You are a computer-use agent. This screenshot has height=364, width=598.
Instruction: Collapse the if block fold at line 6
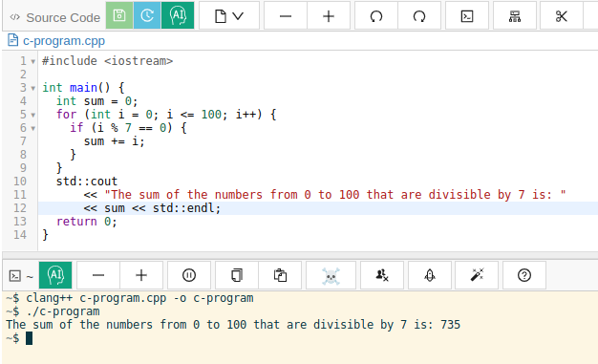tap(33, 128)
